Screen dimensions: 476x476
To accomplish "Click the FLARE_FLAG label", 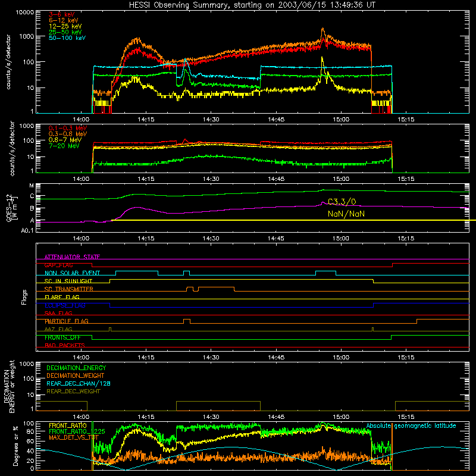I will coord(62,297).
